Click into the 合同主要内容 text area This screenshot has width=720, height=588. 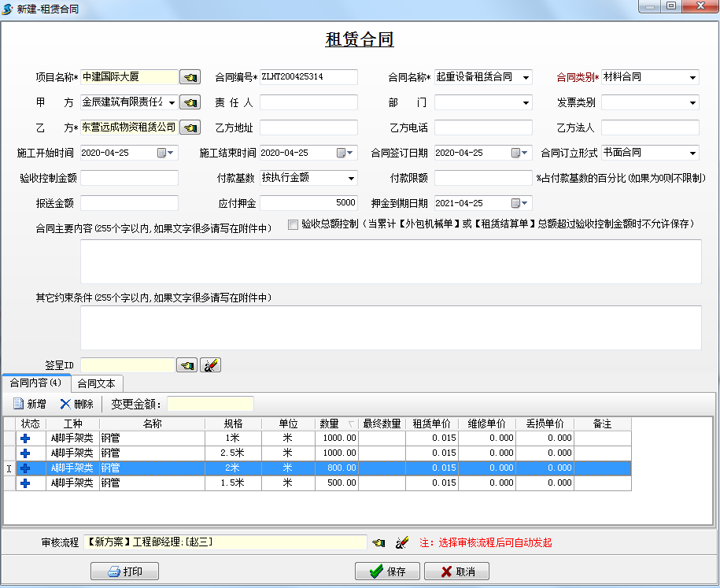[390, 261]
